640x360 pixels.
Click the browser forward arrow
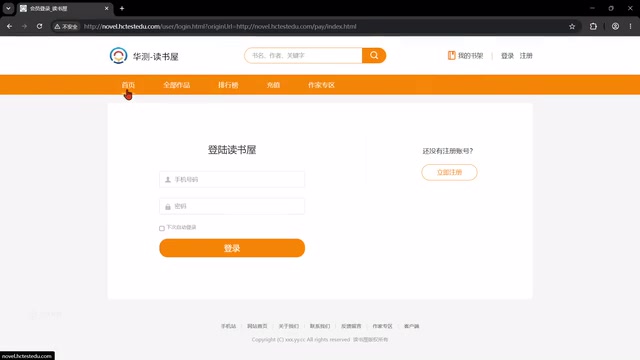coord(24,26)
